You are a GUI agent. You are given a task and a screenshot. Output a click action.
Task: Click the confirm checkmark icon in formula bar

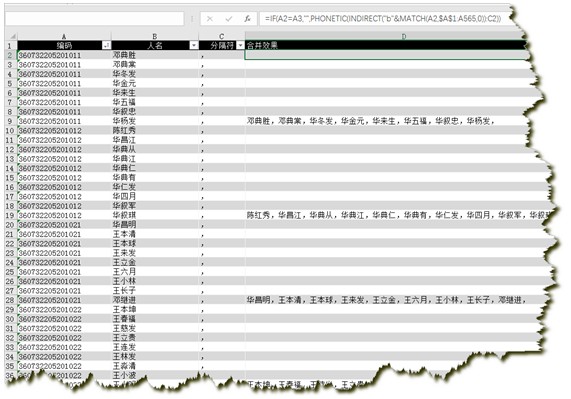[229, 19]
